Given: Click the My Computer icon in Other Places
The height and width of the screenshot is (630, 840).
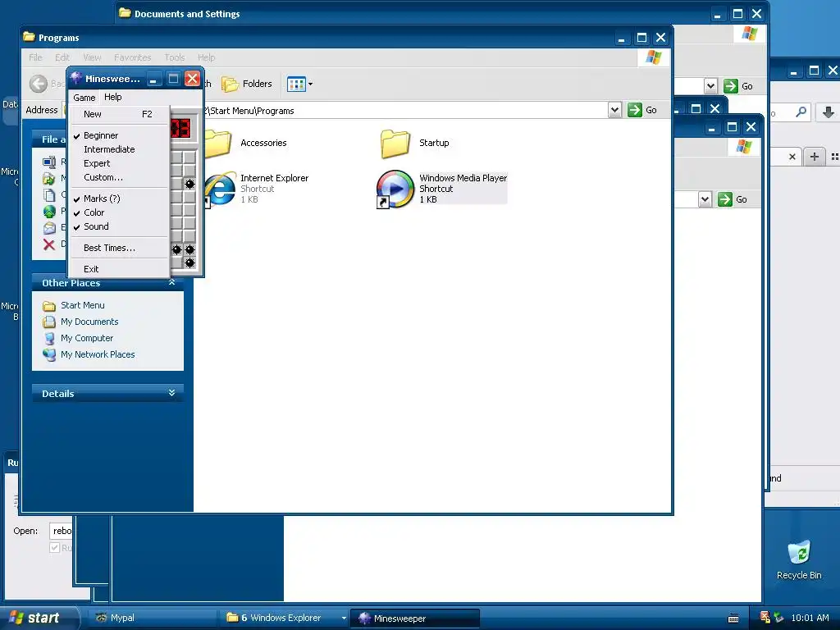Looking at the screenshot, I should coord(49,338).
